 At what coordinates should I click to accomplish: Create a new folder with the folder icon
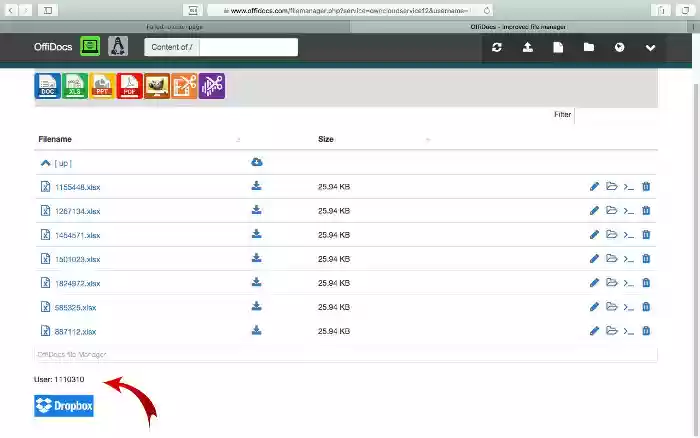click(589, 47)
